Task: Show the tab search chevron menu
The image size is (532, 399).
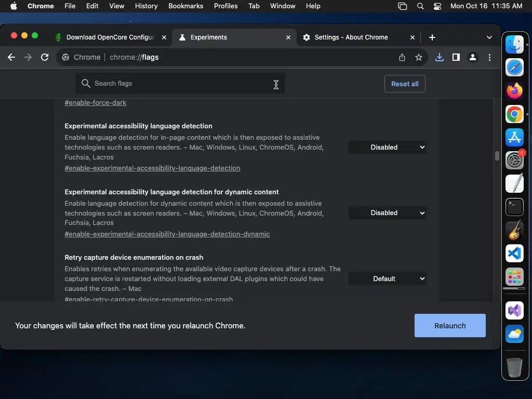Action: pos(489,37)
